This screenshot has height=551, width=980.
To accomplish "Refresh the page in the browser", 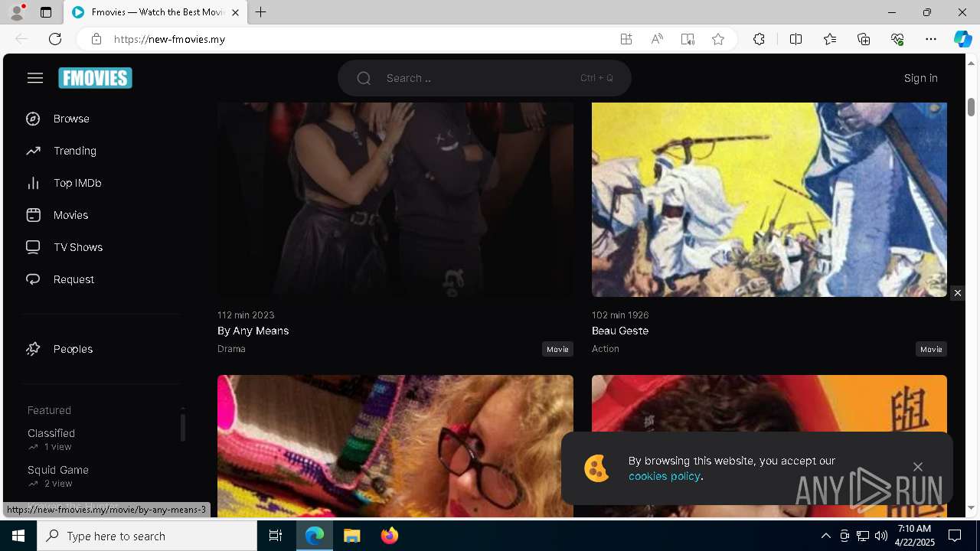I will pos(55,39).
